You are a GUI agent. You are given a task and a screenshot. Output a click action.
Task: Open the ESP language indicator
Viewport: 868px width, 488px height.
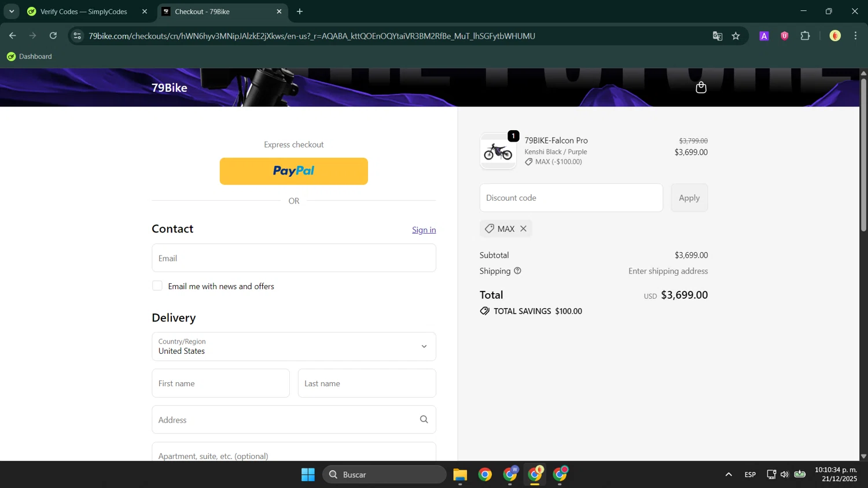[x=750, y=475]
